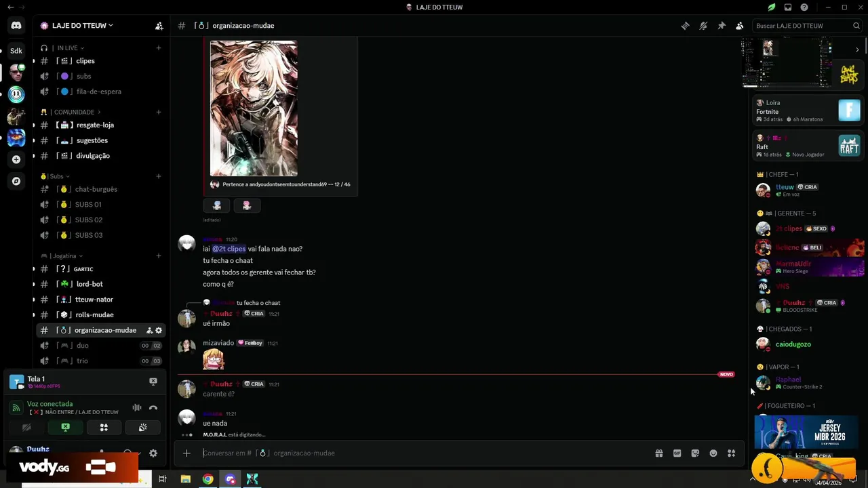Image resolution: width=868 pixels, height=488 pixels.
Task: Add a channel to Subs category
Action: (x=159, y=176)
